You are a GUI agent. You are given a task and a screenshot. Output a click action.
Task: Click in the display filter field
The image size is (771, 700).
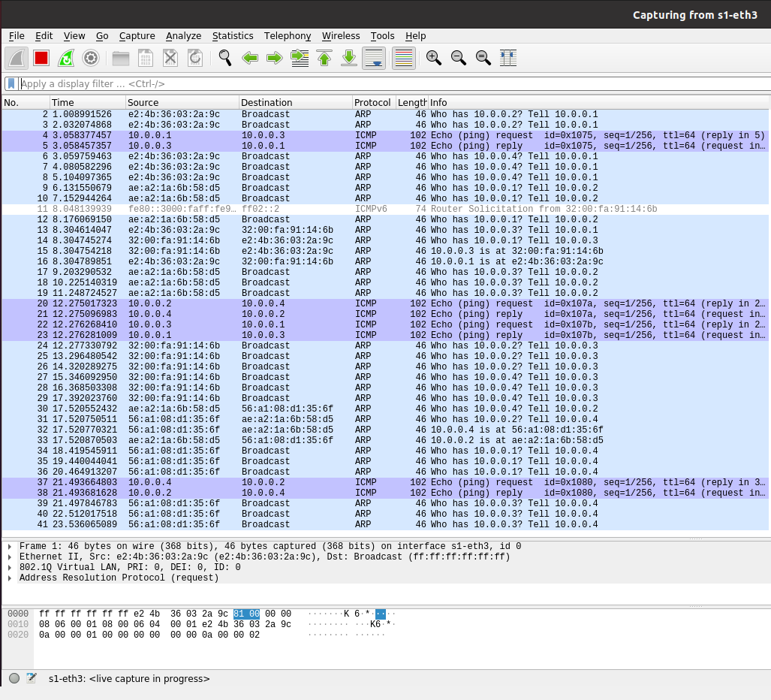[x=393, y=83]
